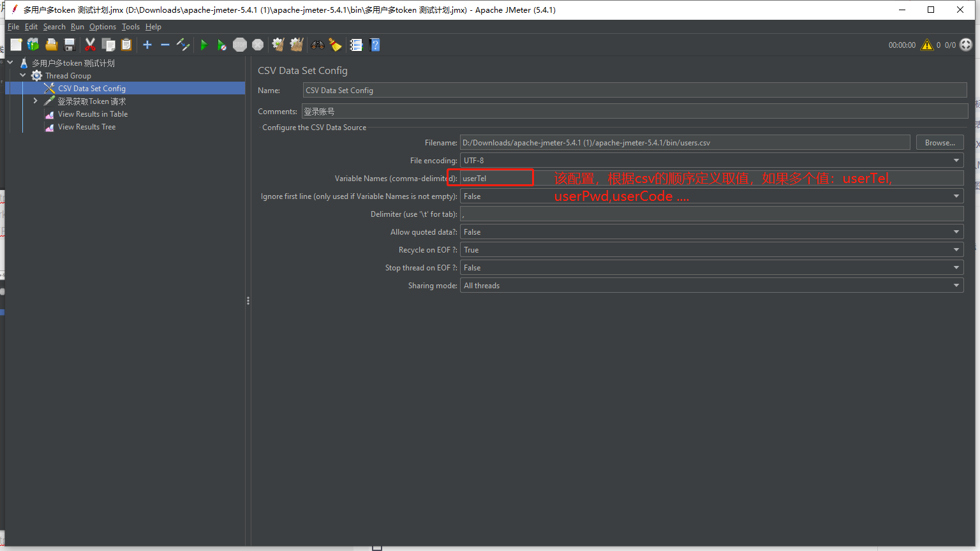Click the Reset Search yellow broom icon
The height and width of the screenshot is (551, 980).
[335, 45]
